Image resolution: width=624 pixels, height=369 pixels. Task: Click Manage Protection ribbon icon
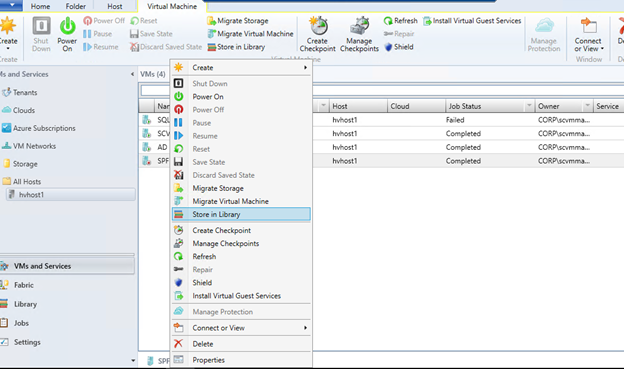tap(544, 26)
